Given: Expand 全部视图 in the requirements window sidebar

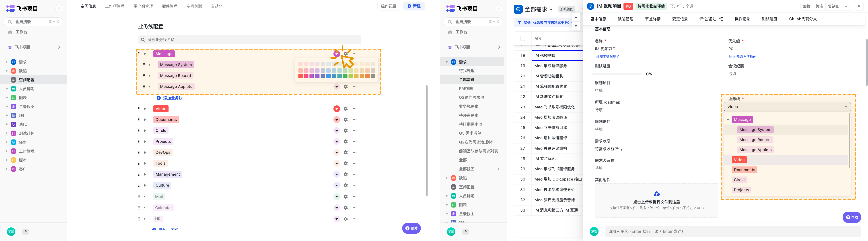Looking at the screenshot, I should pos(498,169).
